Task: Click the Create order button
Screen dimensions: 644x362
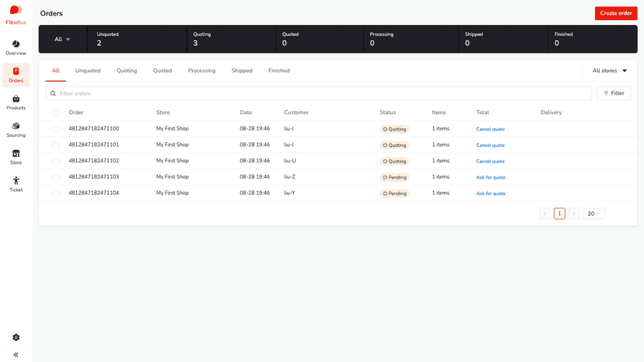Action: pyautogui.click(x=616, y=13)
